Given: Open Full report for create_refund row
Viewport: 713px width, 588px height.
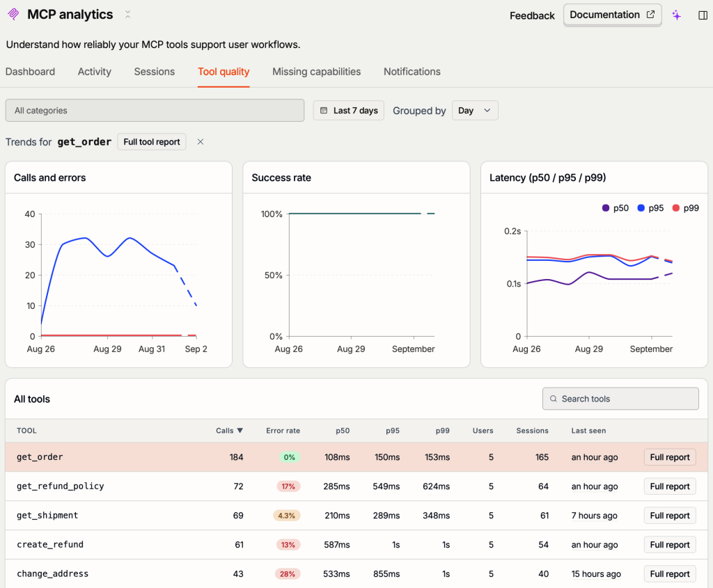Looking at the screenshot, I should coord(669,544).
